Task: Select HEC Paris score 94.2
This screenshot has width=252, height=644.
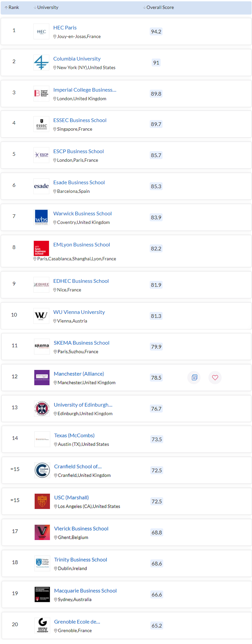Action: (156, 31)
